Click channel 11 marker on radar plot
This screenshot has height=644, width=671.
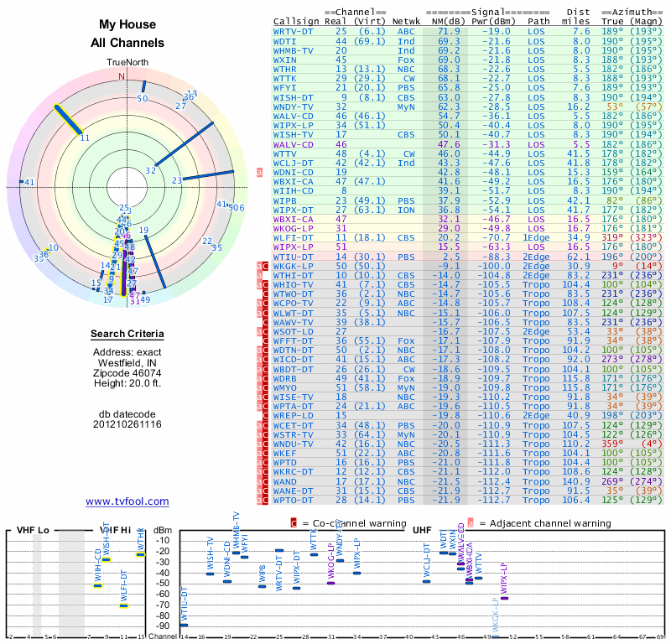[68, 120]
